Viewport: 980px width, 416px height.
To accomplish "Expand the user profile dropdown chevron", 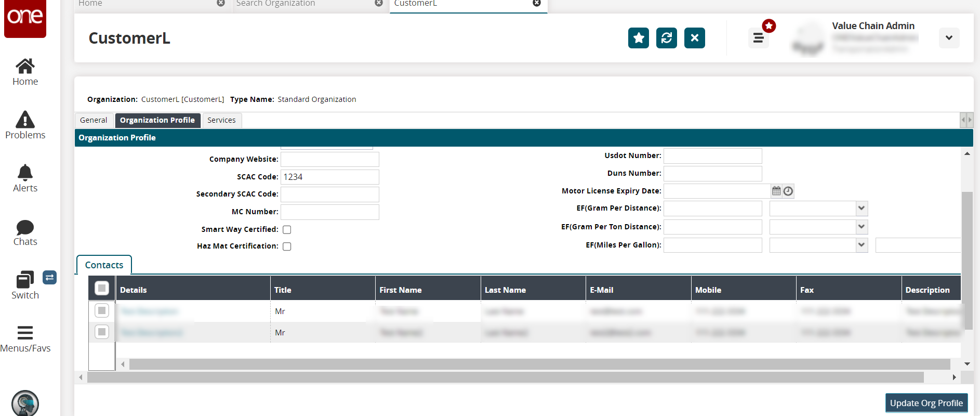I will 949,37.
